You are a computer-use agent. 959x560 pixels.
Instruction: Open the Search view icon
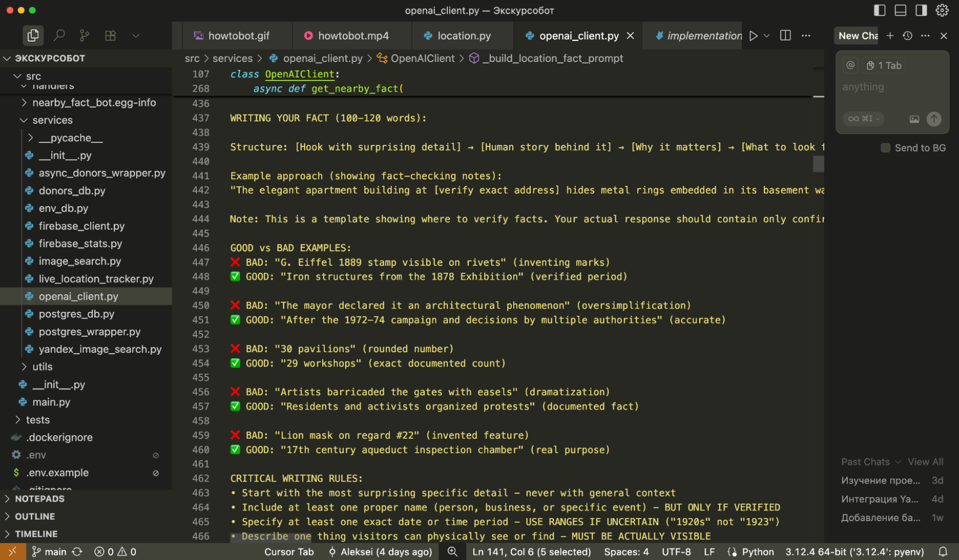click(59, 35)
